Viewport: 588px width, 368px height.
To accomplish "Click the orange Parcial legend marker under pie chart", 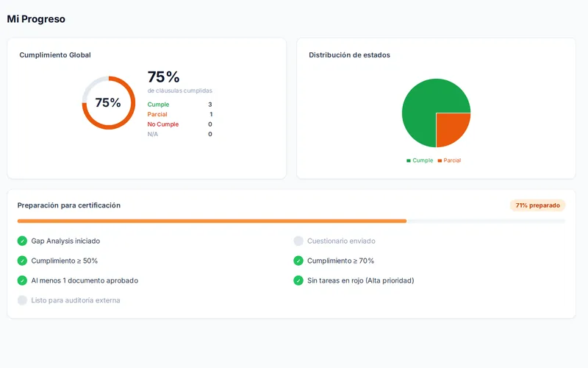I will pos(440,160).
